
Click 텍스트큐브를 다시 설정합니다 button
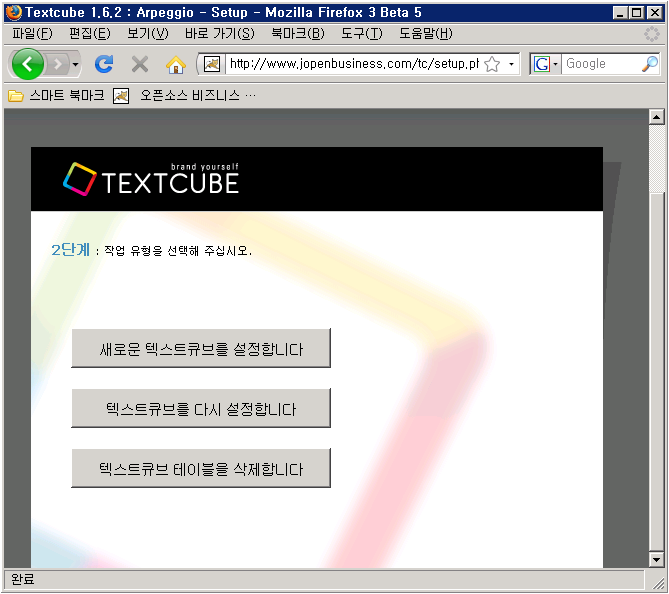pyautogui.click(x=201, y=408)
